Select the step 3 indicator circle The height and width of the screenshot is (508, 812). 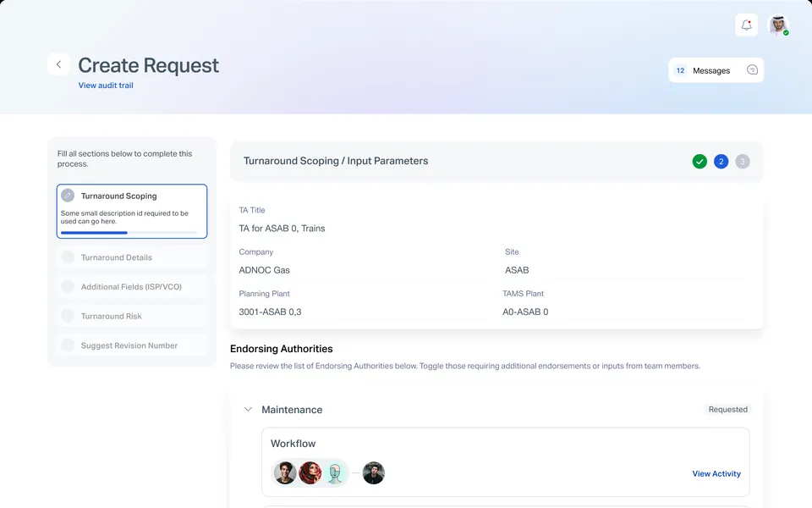tap(742, 161)
